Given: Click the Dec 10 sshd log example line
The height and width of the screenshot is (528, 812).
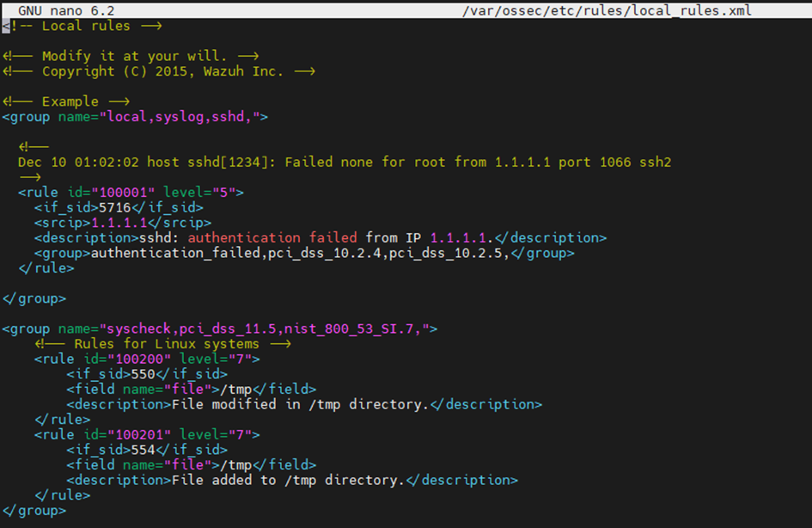Looking at the screenshot, I should pos(344,162).
